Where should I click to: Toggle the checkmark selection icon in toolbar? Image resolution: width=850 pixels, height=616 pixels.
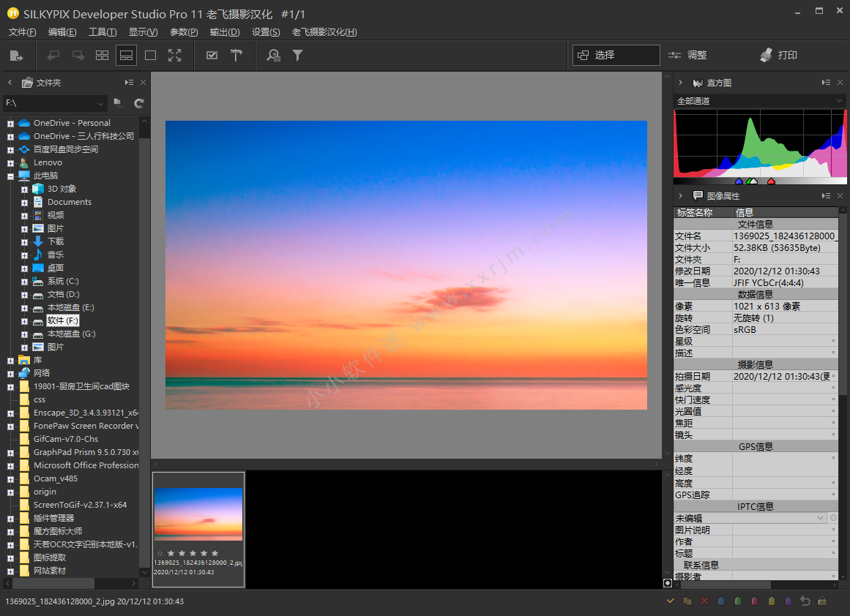(212, 56)
